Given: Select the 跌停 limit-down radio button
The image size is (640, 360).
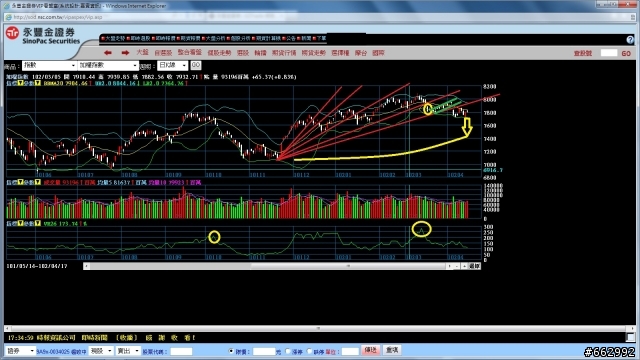Looking at the screenshot, I should point(309,351).
